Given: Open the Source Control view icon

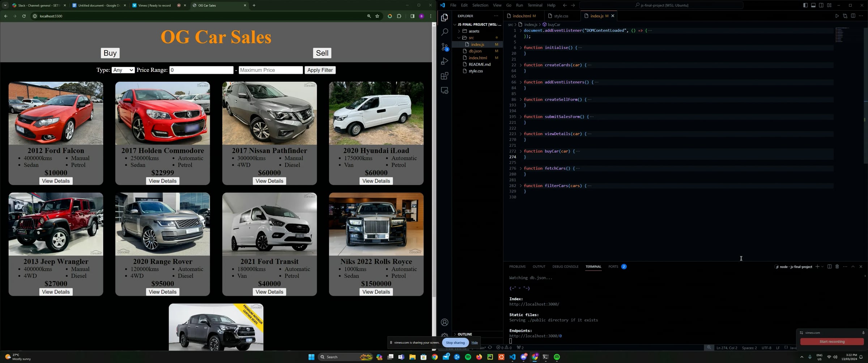Looking at the screenshot, I should [444, 47].
